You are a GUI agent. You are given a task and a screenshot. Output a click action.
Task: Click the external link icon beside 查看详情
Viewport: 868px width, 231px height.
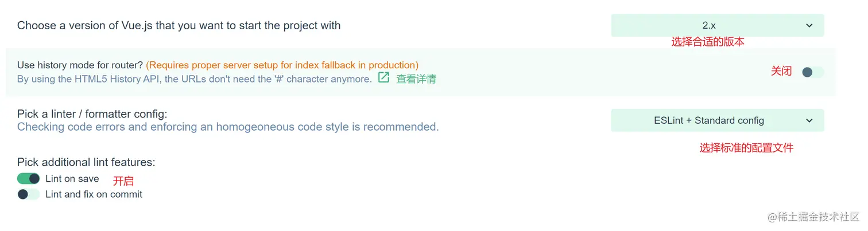click(x=383, y=78)
